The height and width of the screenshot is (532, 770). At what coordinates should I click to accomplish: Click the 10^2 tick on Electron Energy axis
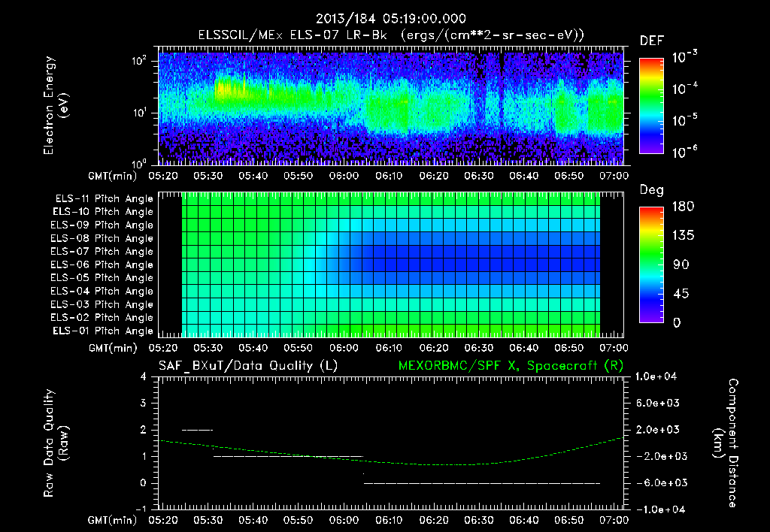coord(139,61)
